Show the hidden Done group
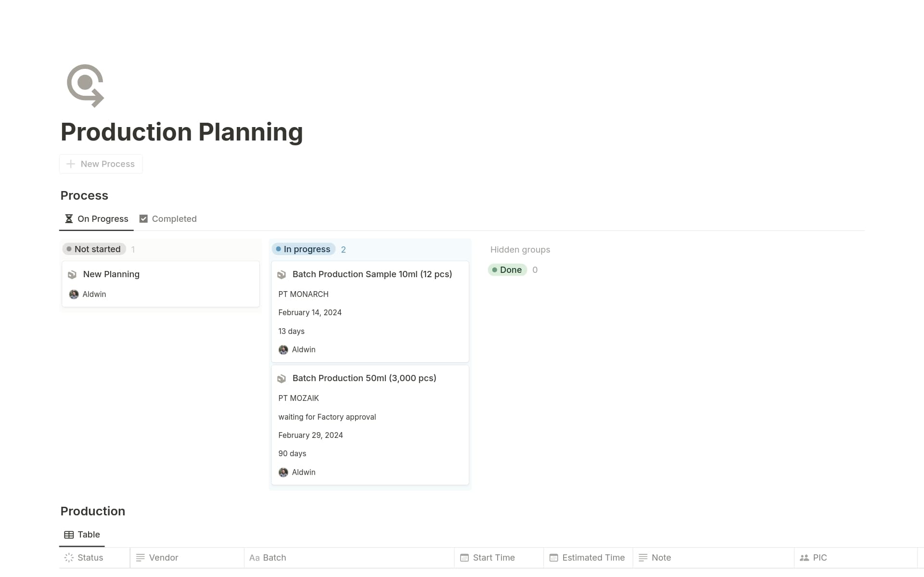 (x=507, y=270)
